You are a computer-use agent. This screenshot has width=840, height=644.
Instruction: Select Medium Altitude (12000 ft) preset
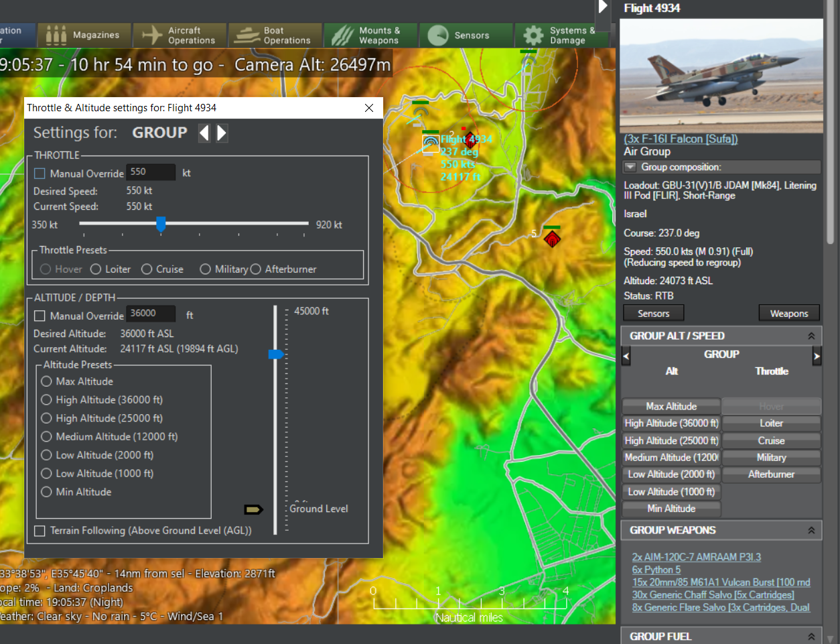pos(46,436)
